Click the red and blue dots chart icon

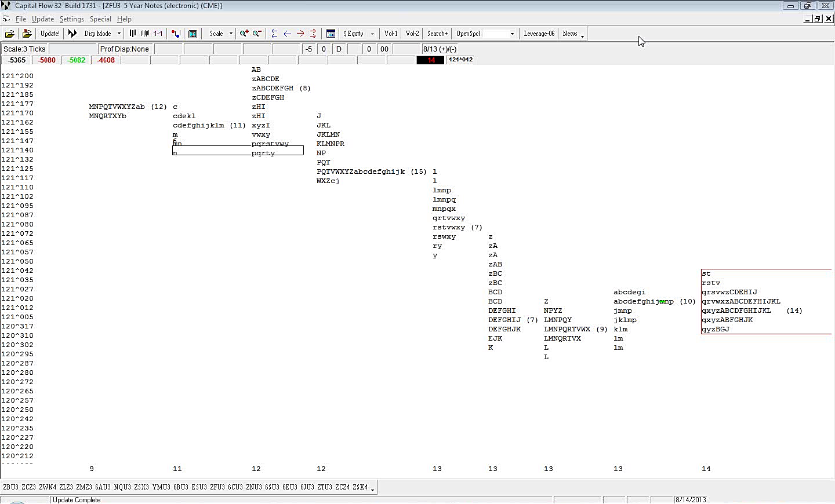click(176, 34)
